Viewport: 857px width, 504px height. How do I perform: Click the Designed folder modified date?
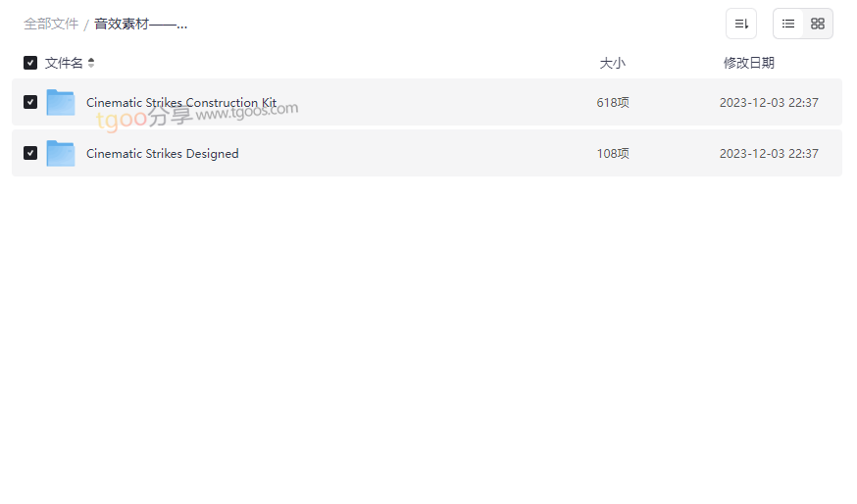click(x=769, y=154)
